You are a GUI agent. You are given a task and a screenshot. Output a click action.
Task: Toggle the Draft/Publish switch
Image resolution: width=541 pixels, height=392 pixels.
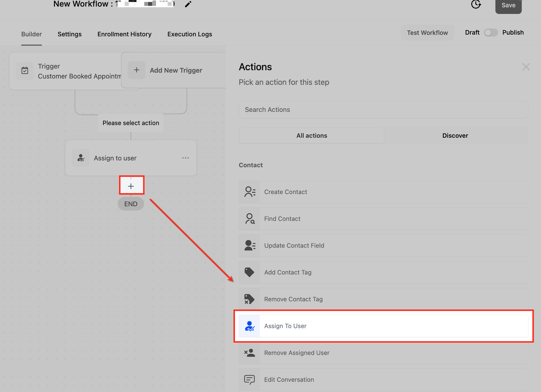491,32
